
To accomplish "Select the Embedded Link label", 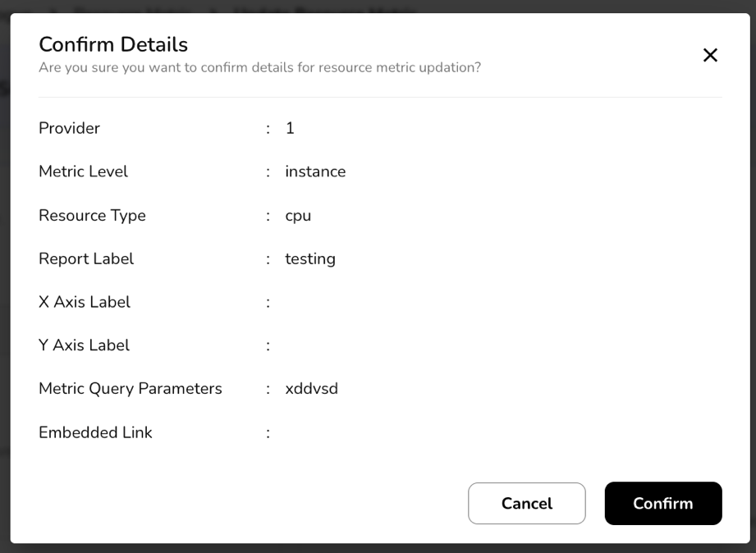I will point(95,432).
